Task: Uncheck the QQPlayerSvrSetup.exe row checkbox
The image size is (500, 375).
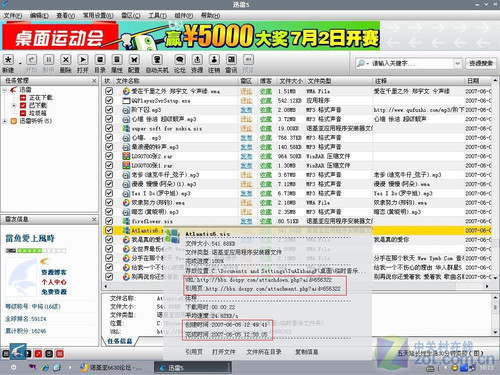Action: (109, 100)
